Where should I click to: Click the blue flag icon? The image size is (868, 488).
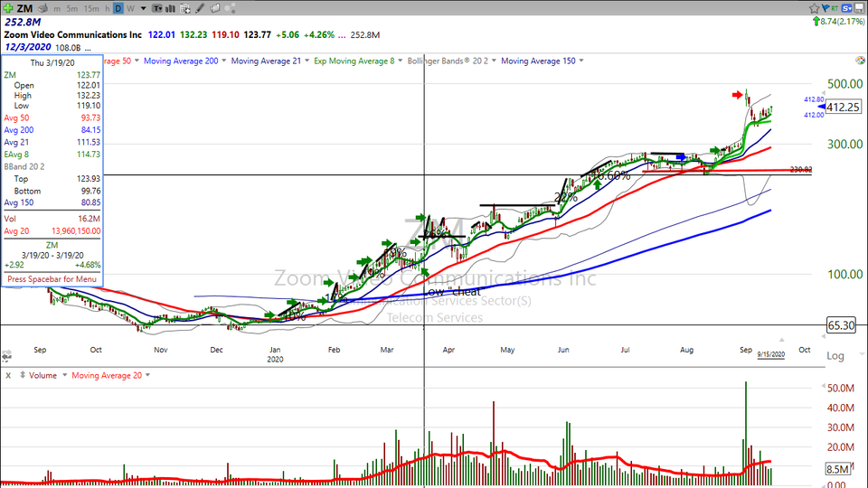pos(826,8)
